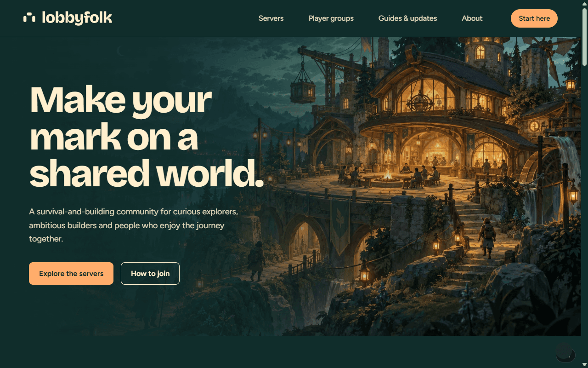
Task: Click the page scrollbar's down arrow
Action: click(584, 364)
